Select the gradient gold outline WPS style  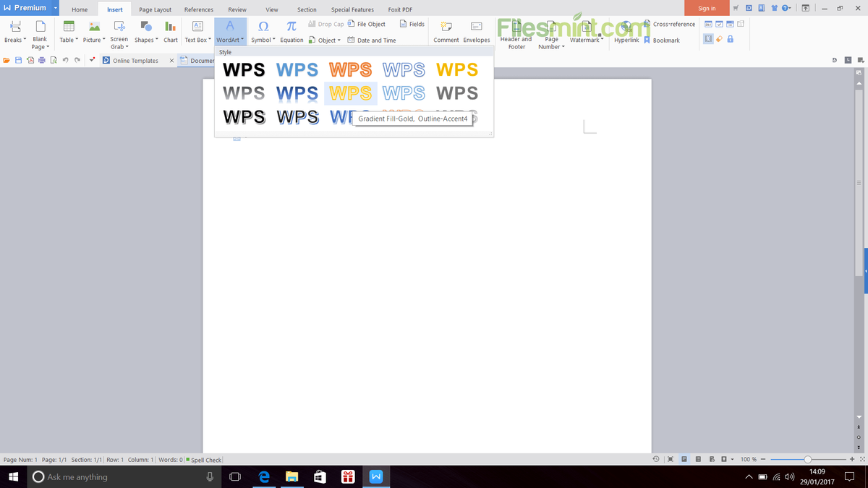coord(351,93)
